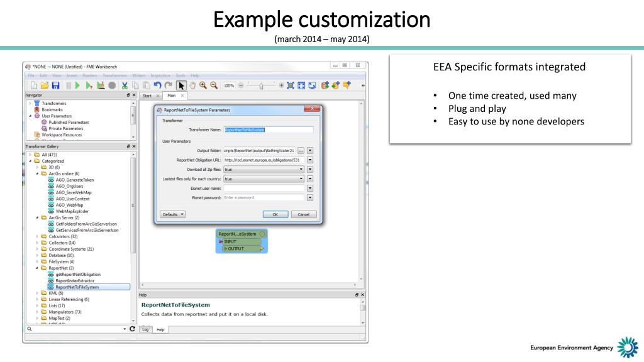Viewport: 644px width, 362px height.
Task: Select the arrow pointer tool
Action: pos(181,85)
